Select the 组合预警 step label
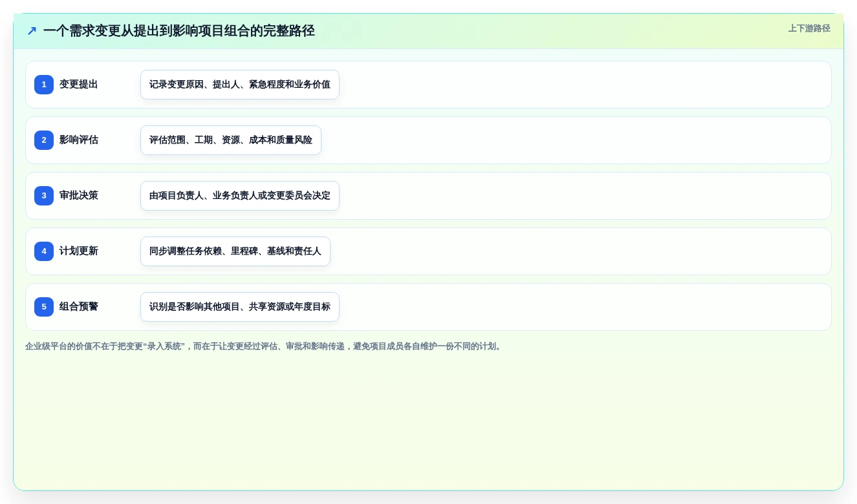The image size is (857, 504). click(79, 307)
